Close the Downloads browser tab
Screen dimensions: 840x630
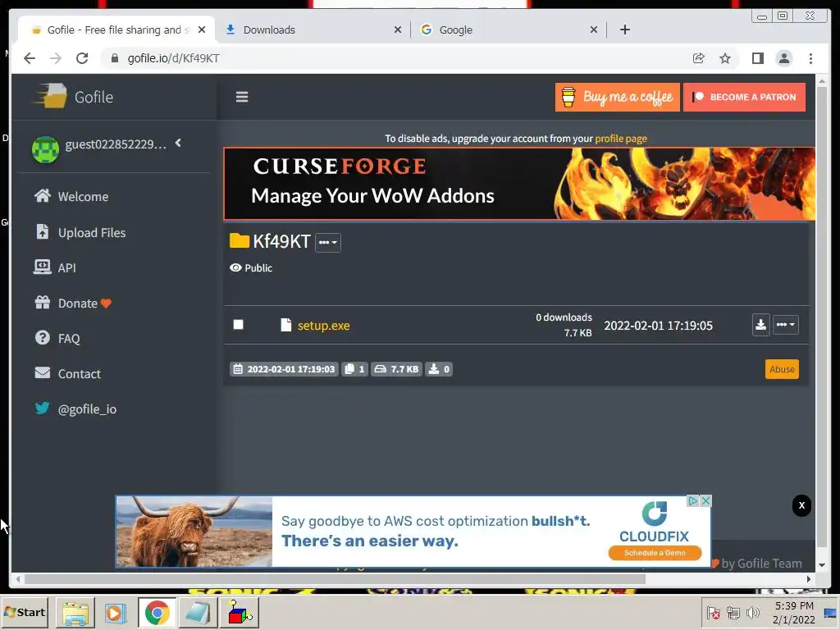(x=398, y=30)
